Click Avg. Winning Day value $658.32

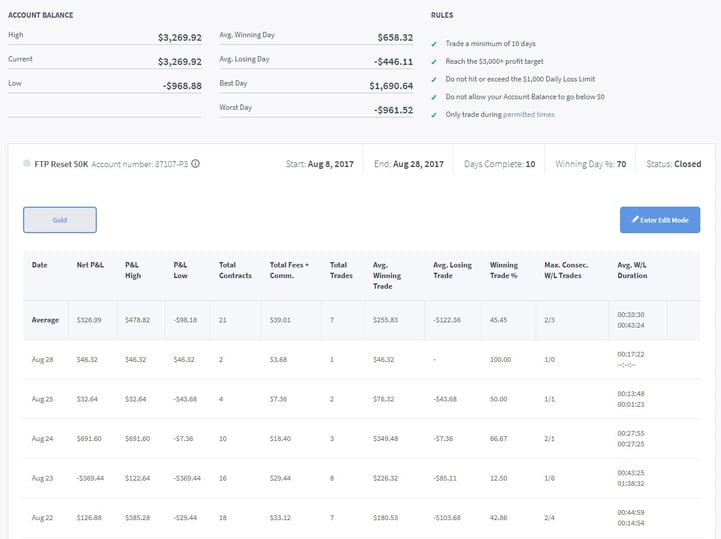pyautogui.click(x=395, y=38)
